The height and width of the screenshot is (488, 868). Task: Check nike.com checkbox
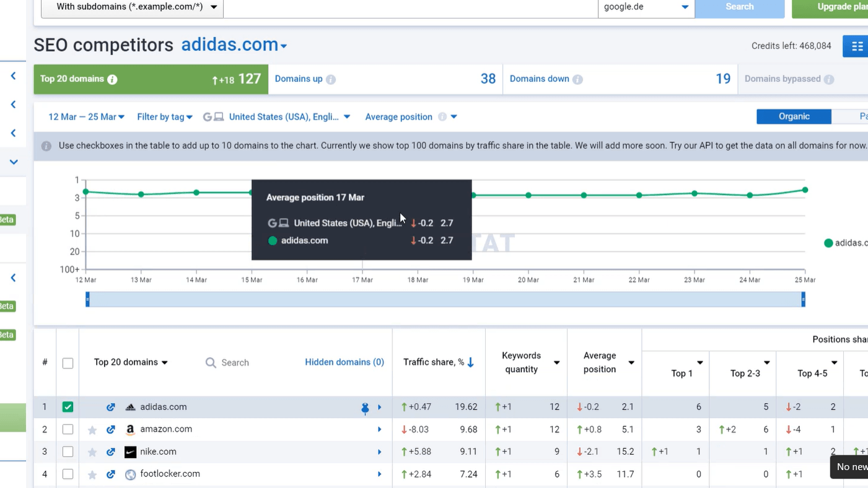(68, 452)
